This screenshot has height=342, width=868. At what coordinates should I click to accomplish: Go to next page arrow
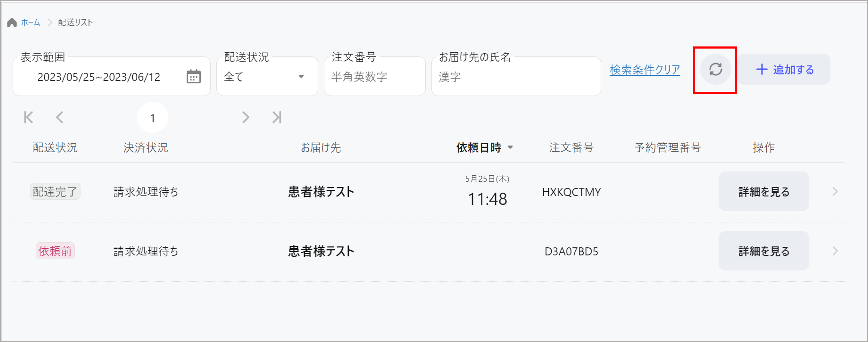coord(246,117)
